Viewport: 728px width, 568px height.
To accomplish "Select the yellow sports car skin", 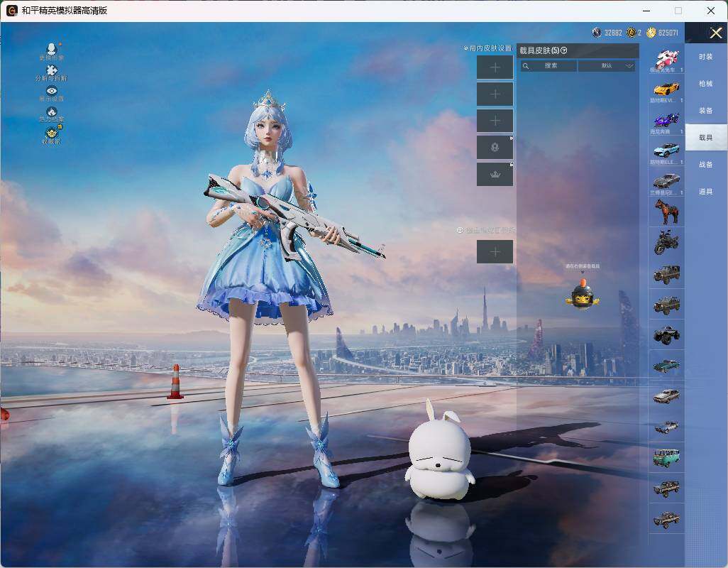I will coord(667,89).
